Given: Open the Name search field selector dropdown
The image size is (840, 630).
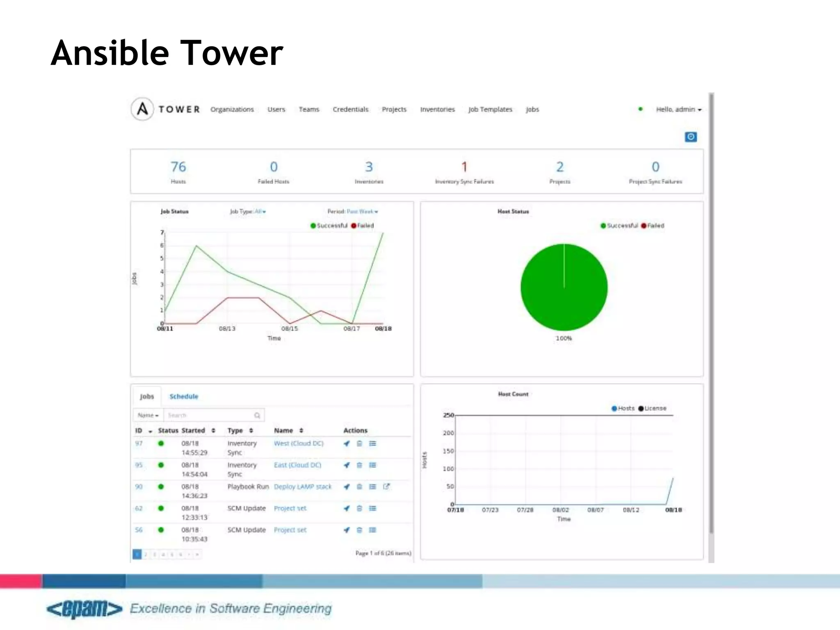Looking at the screenshot, I should tap(148, 415).
